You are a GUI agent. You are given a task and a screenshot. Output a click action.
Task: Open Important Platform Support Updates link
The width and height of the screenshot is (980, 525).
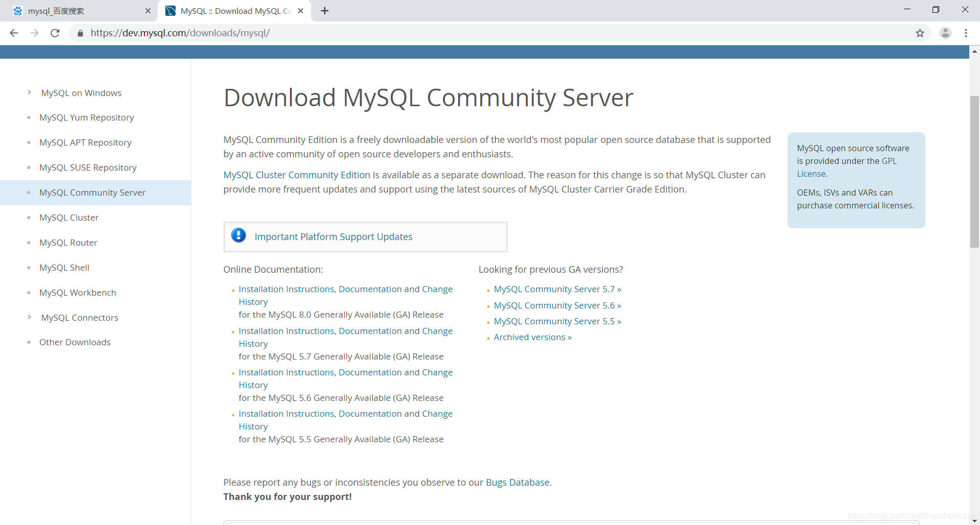pyautogui.click(x=333, y=236)
